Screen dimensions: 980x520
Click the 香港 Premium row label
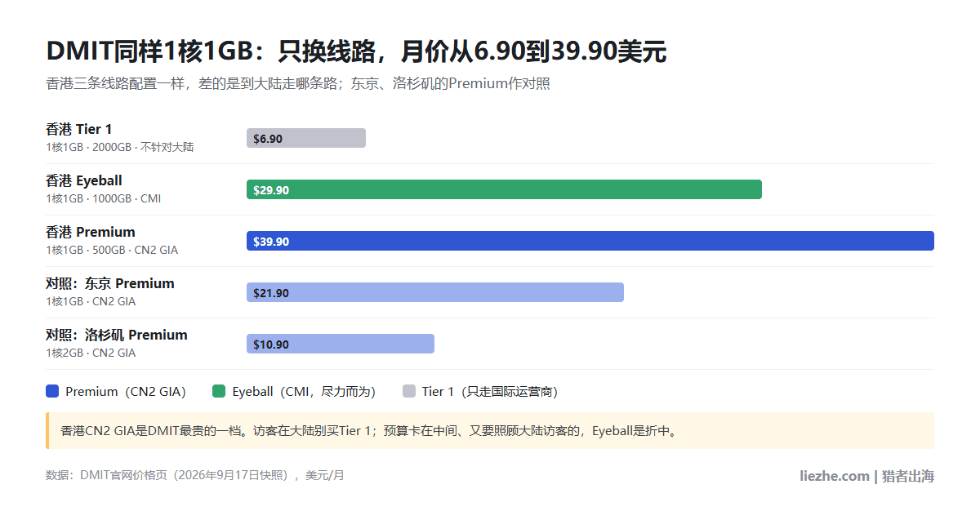tap(91, 232)
